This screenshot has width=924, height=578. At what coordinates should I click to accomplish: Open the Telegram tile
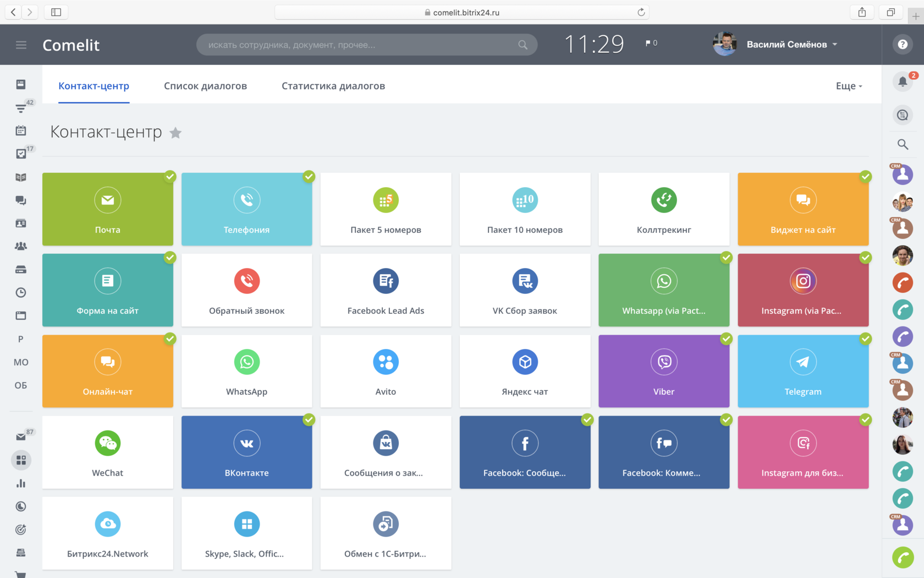click(x=803, y=371)
